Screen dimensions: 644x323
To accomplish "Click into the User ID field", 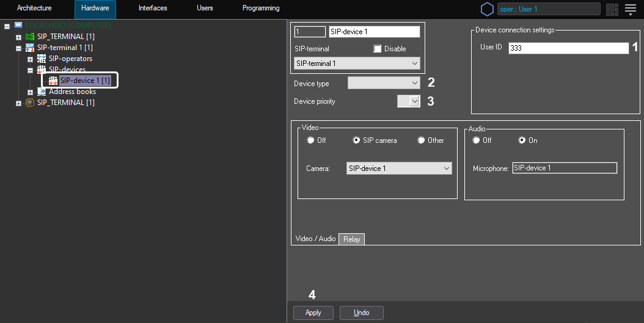I will 568,48.
